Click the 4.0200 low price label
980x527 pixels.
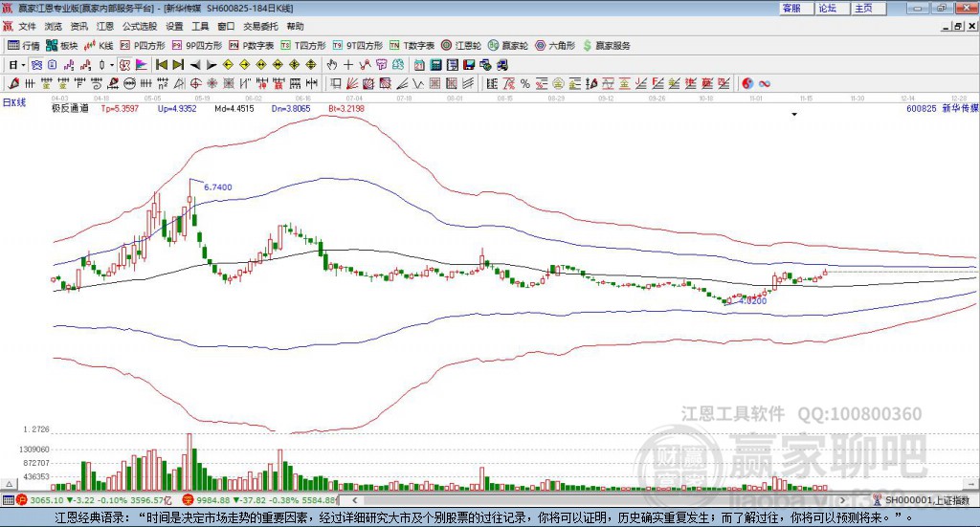click(752, 301)
